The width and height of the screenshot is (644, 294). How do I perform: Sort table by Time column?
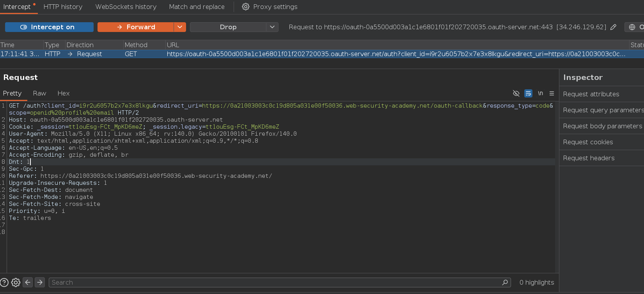(x=21, y=45)
